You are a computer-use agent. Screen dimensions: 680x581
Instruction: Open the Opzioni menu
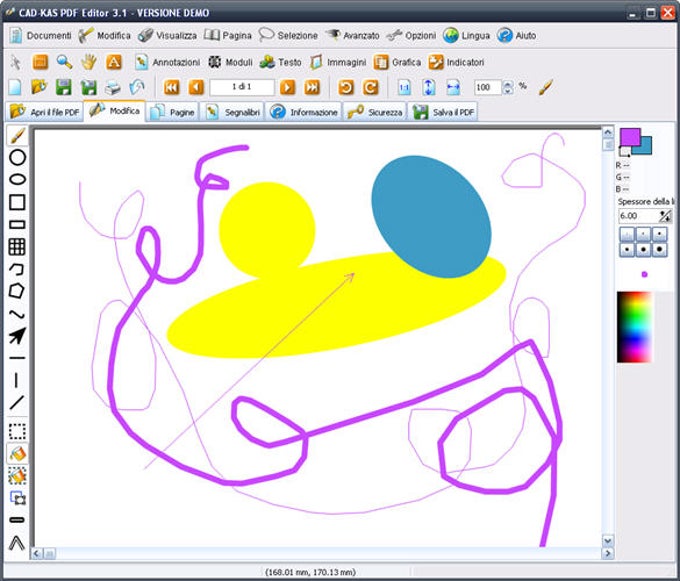[x=411, y=36]
